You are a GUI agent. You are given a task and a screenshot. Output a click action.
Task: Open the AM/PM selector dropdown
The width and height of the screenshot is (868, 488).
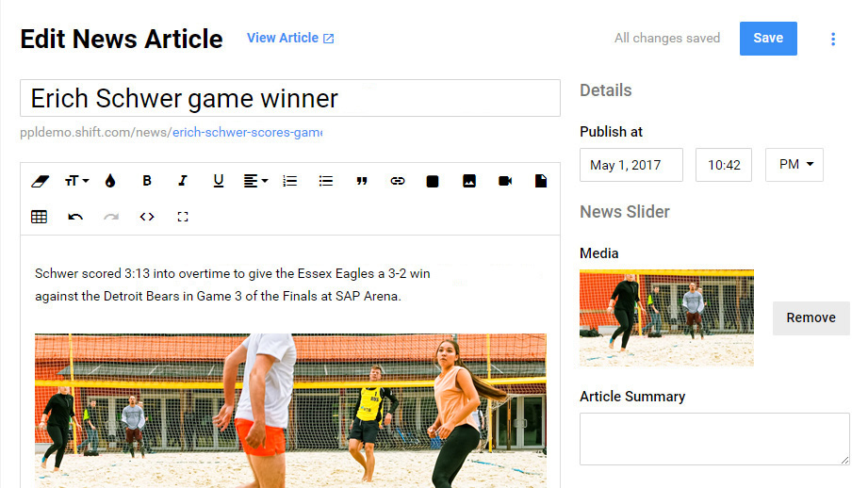794,164
